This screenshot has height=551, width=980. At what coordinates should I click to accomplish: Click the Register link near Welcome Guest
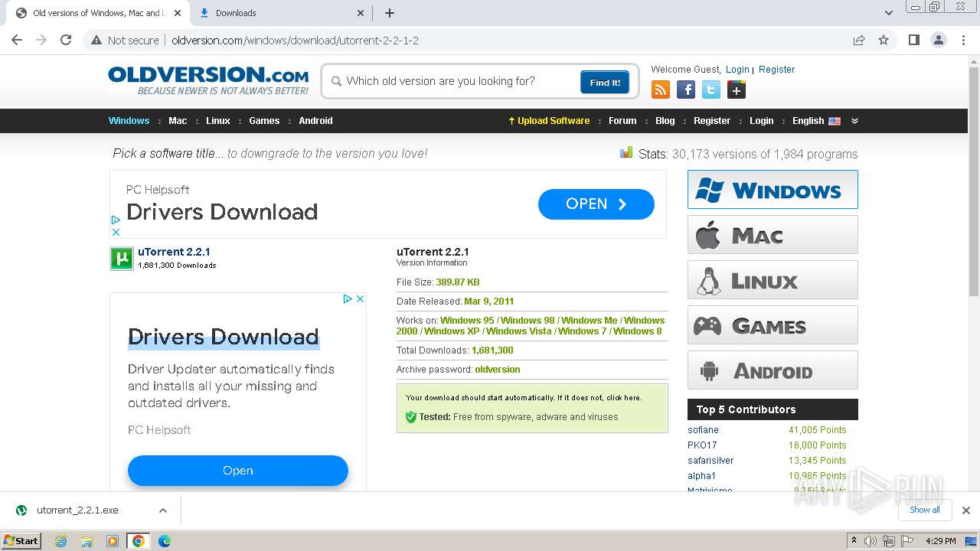click(x=776, y=70)
